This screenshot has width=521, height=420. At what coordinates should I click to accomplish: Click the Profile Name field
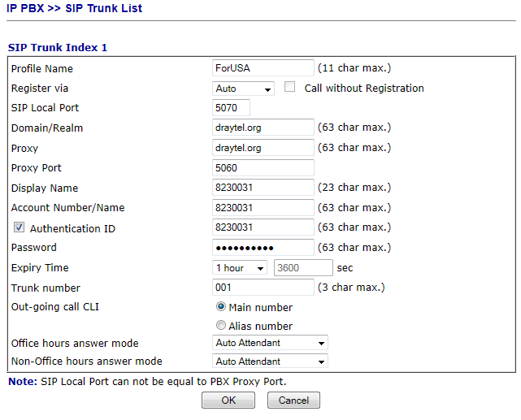[x=263, y=68]
